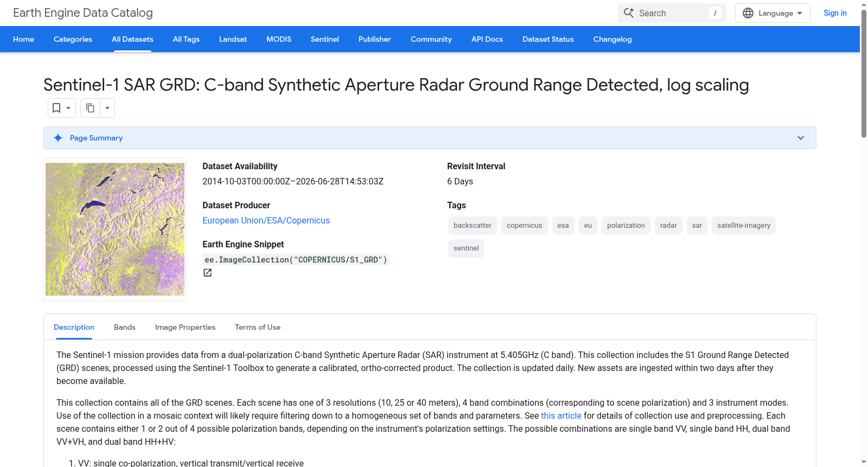
Task: Expand the Page Summary chevron
Action: tap(801, 138)
